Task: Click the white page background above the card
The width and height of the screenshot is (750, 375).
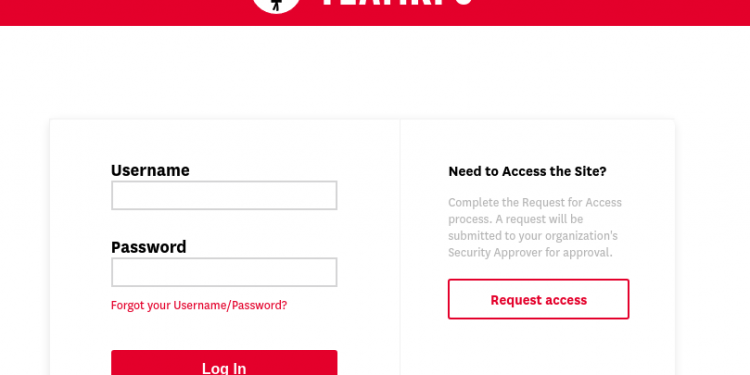Action: coord(375,72)
